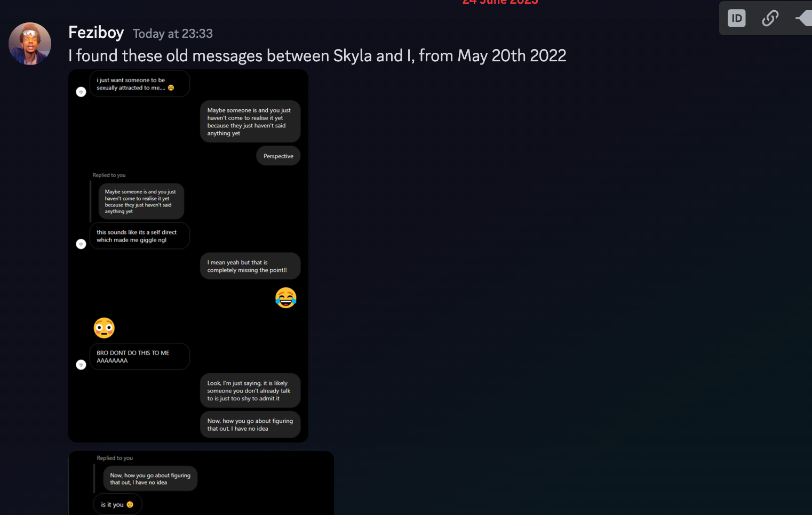The width and height of the screenshot is (812, 515).
Task: Click the tiny avatar beside 'this sounds like its a self direct'
Action: (x=81, y=244)
